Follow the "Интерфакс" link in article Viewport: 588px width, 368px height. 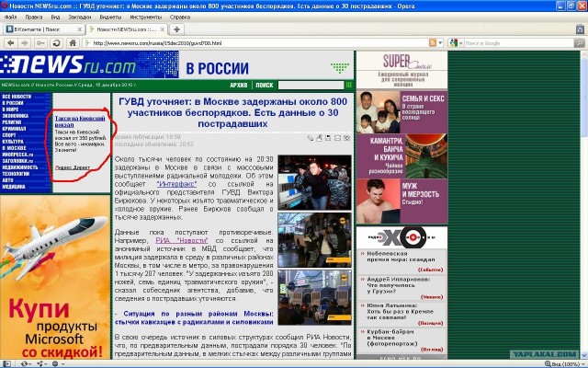[176, 184]
